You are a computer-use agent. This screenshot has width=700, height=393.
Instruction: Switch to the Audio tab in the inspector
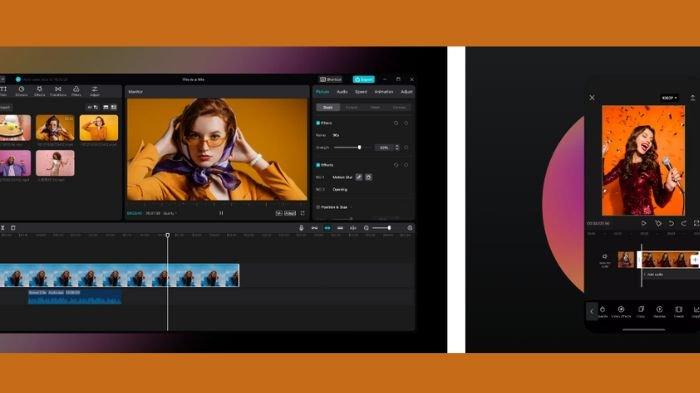(x=342, y=92)
